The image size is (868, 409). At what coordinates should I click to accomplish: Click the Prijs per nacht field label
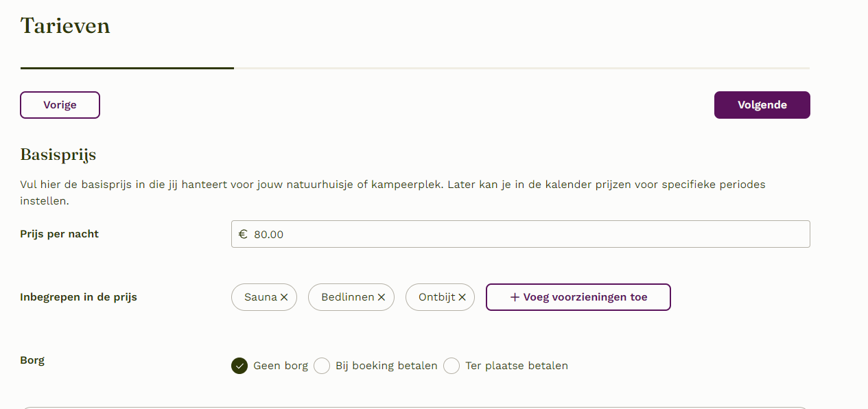coord(60,234)
